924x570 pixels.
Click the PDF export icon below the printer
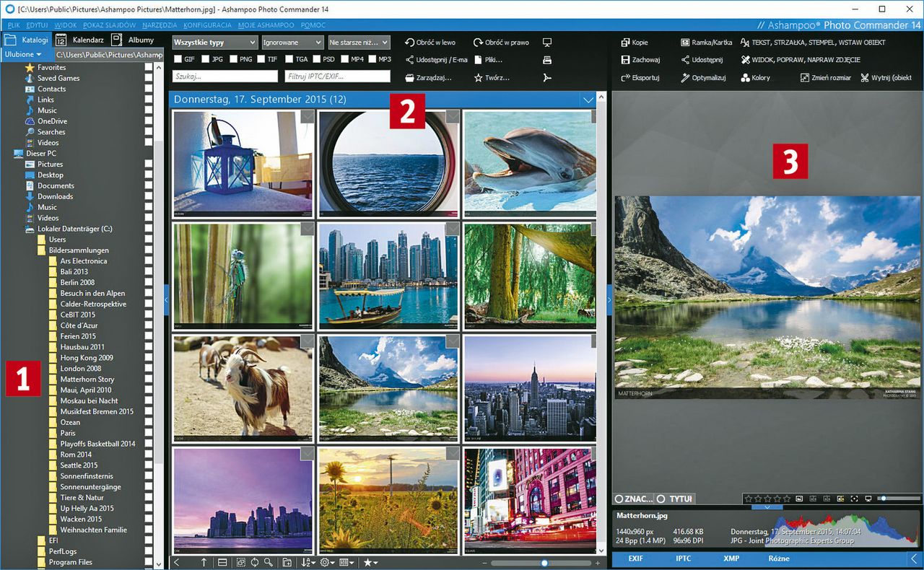coord(547,77)
